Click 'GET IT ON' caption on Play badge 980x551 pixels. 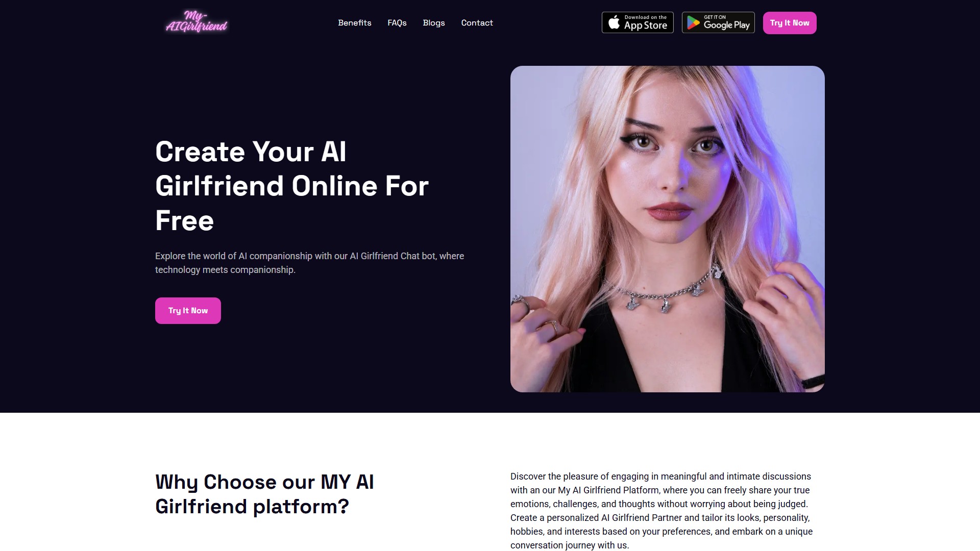(715, 17)
